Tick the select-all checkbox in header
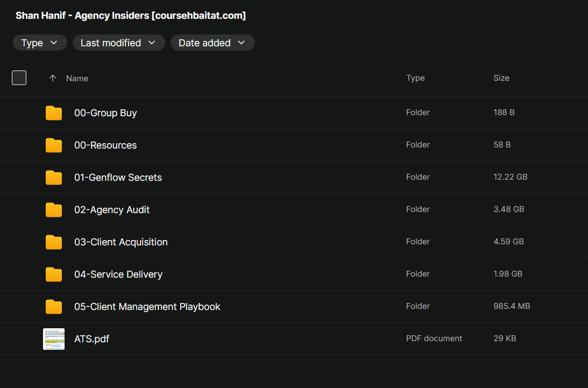 19,78
